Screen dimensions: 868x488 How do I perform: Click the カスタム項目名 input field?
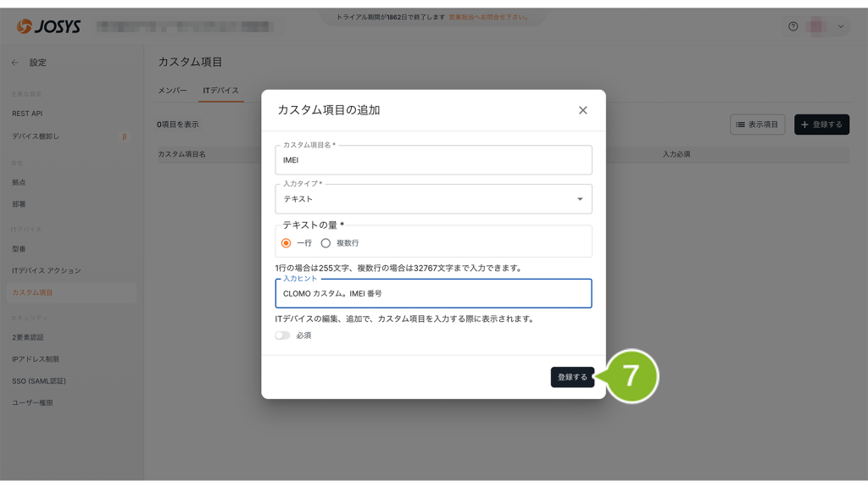[433, 160]
